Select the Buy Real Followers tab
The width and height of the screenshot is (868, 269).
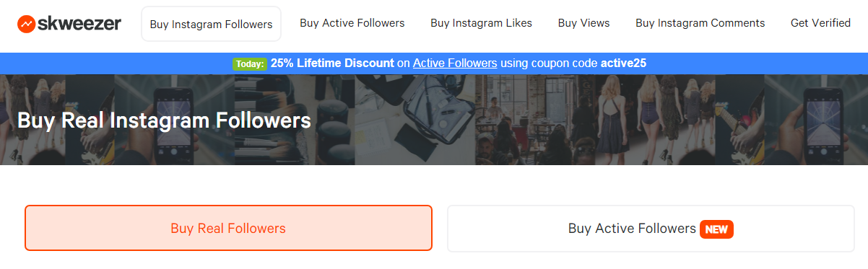pyautogui.click(x=228, y=228)
